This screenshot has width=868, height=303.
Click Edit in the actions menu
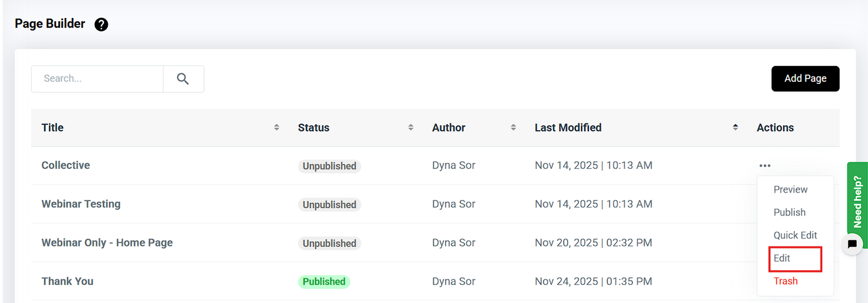782,258
